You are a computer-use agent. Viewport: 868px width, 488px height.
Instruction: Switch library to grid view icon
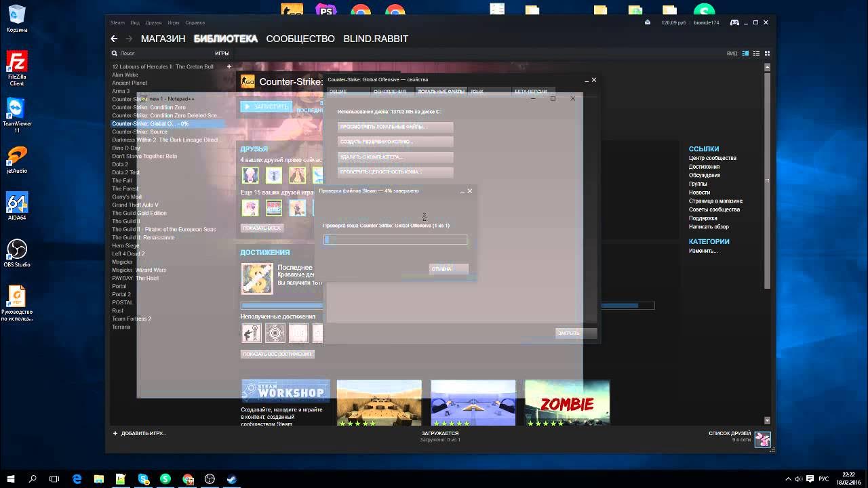coord(768,53)
